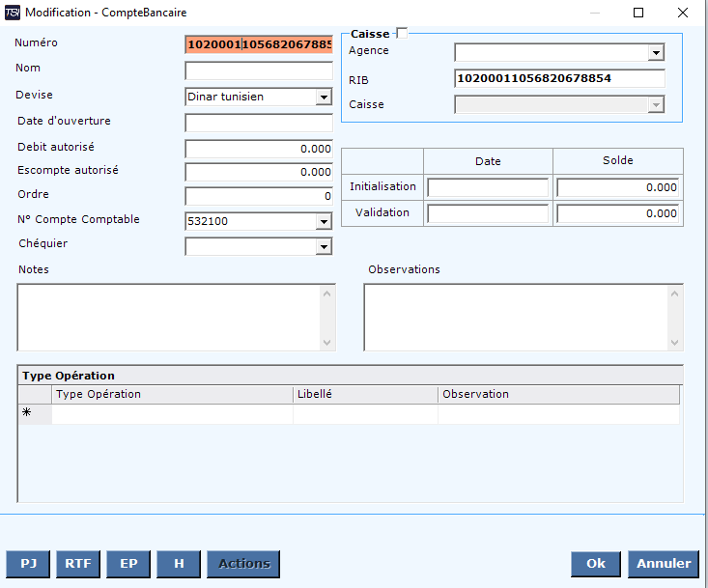708x588 pixels.
Task: Cancel with the Annuler button
Action: pos(664,564)
